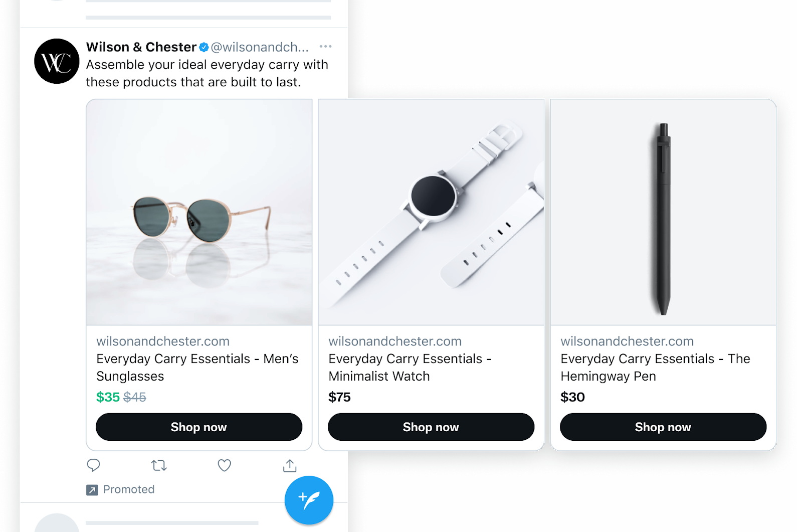Click wilsonandchester.com link on pen card
This screenshot has height=532, width=797.
(x=627, y=341)
